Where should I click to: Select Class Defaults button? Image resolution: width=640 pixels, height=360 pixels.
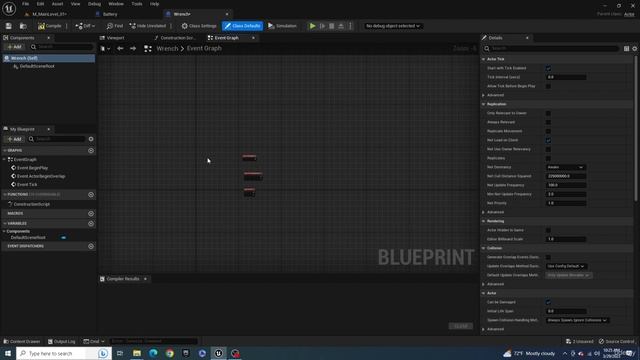click(x=242, y=26)
